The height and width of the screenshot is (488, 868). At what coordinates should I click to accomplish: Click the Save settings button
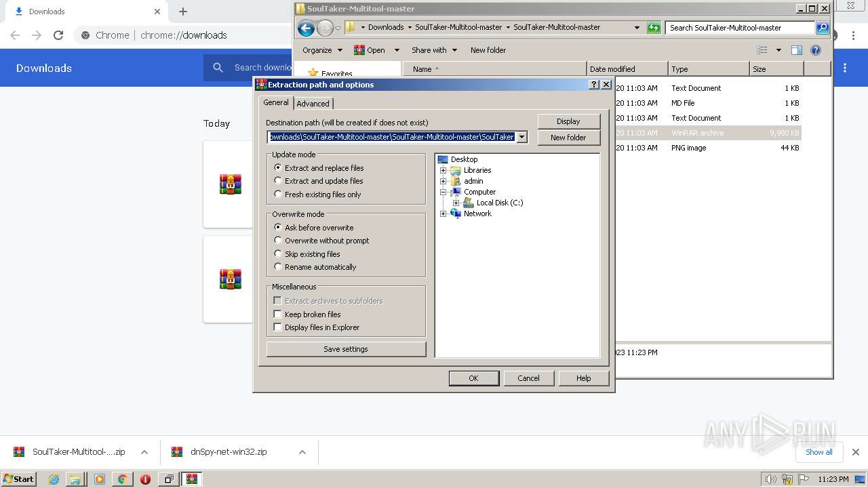click(346, 349)
